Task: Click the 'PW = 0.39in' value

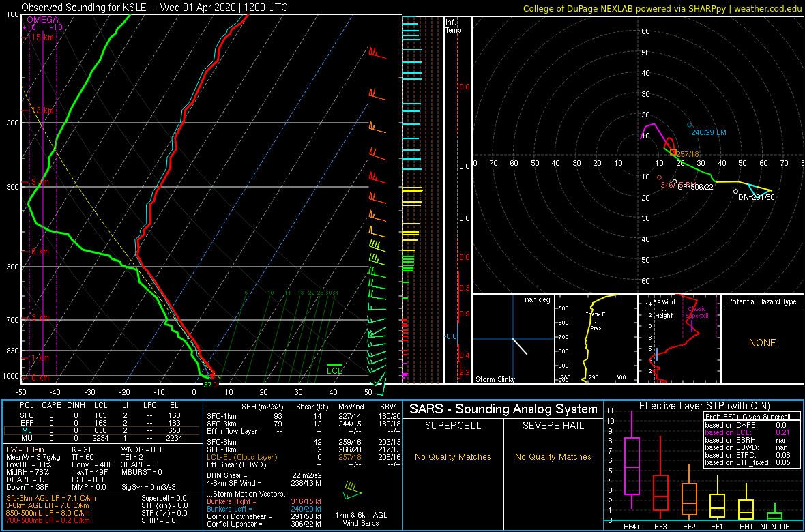Action: [26, 450]
